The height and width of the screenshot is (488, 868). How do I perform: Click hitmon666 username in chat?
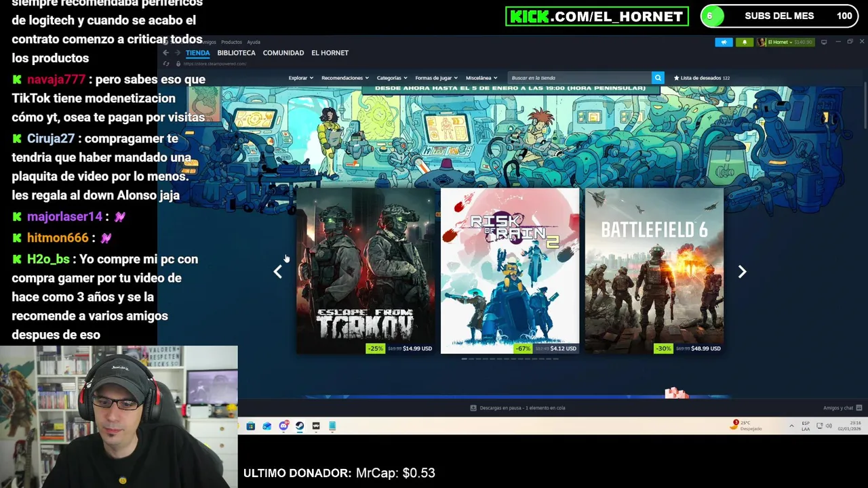coord(58,238)
